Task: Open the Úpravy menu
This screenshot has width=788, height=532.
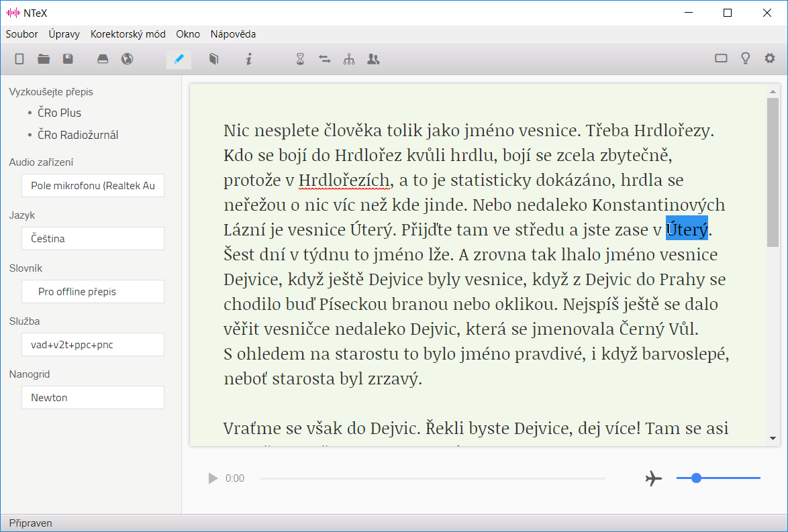Action: [64, 34]
